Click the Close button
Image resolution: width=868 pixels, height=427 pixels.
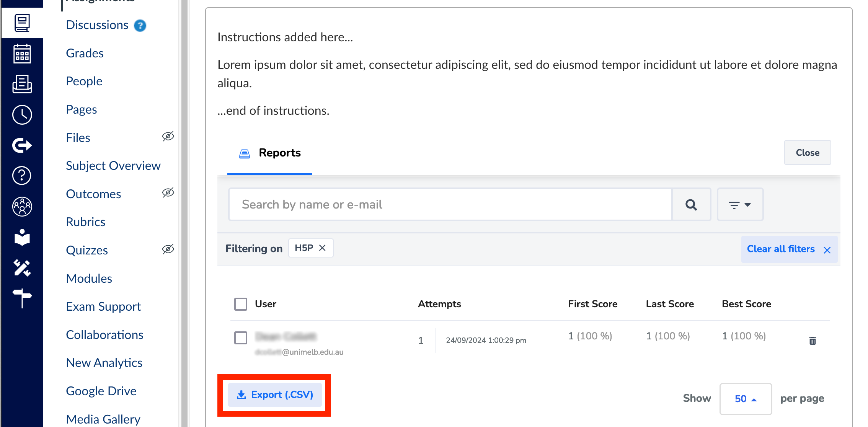[x=808, y=153]
